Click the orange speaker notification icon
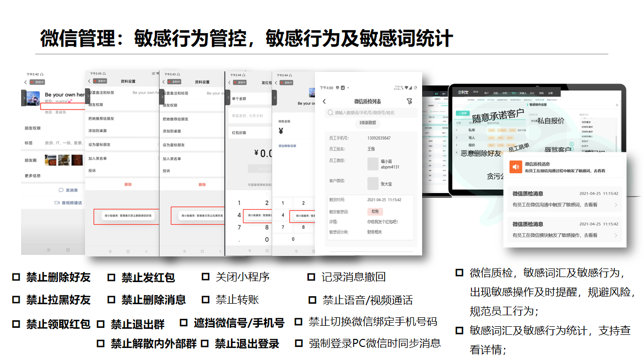 [x=516, y=167]
